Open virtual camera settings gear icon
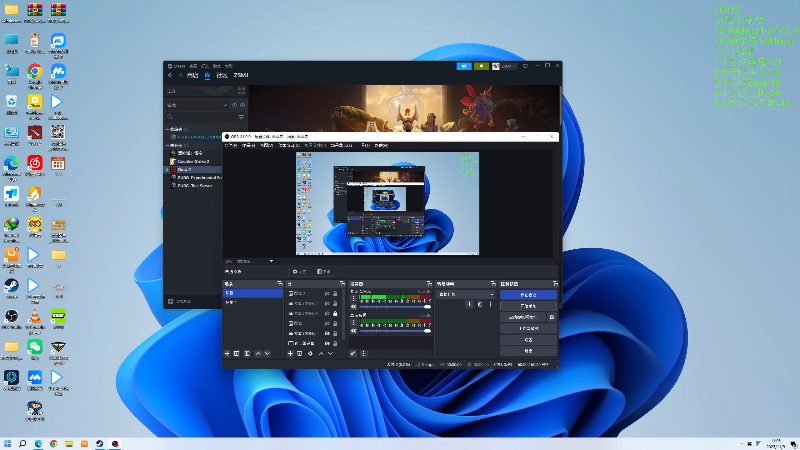Viewport: 800px width, 450px height. [x=552, y=317]
